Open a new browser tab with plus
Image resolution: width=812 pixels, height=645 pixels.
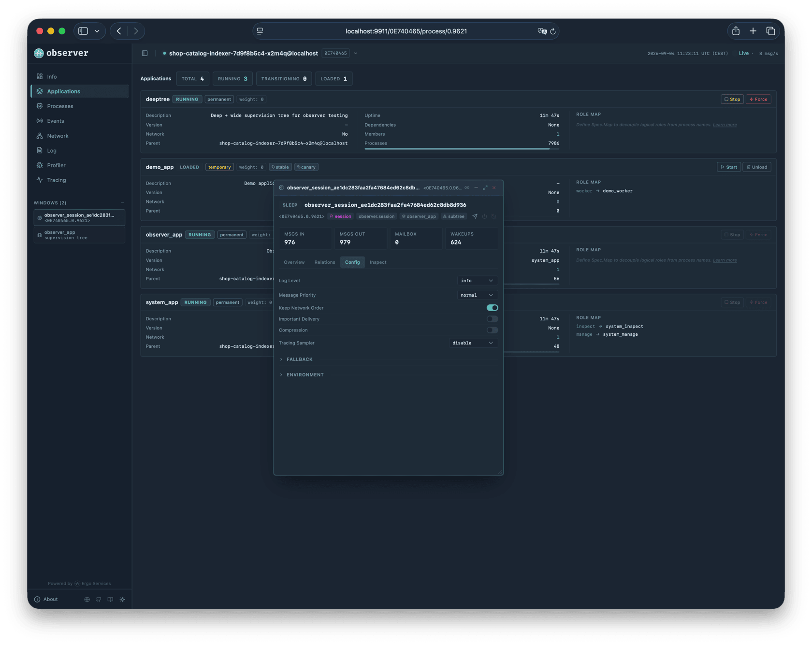tap(753, 31)
